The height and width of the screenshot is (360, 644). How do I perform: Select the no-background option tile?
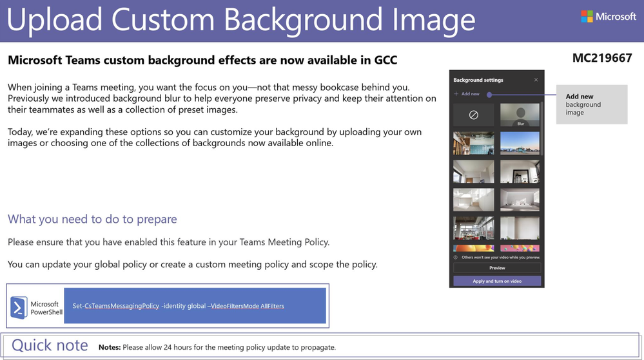pos(474,115)
